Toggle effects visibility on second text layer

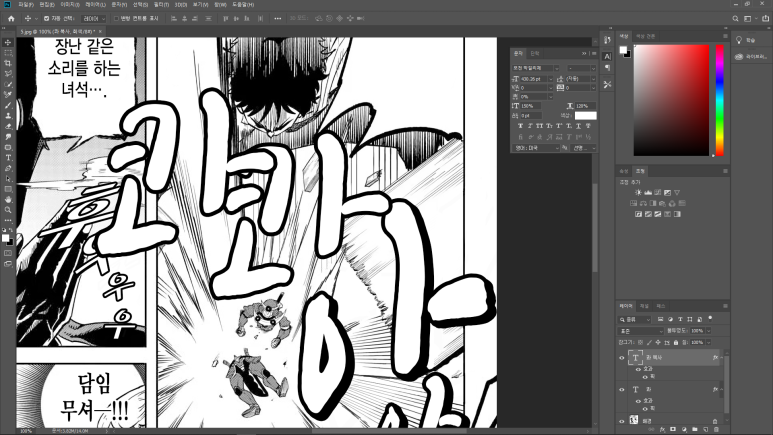[638, 400]
